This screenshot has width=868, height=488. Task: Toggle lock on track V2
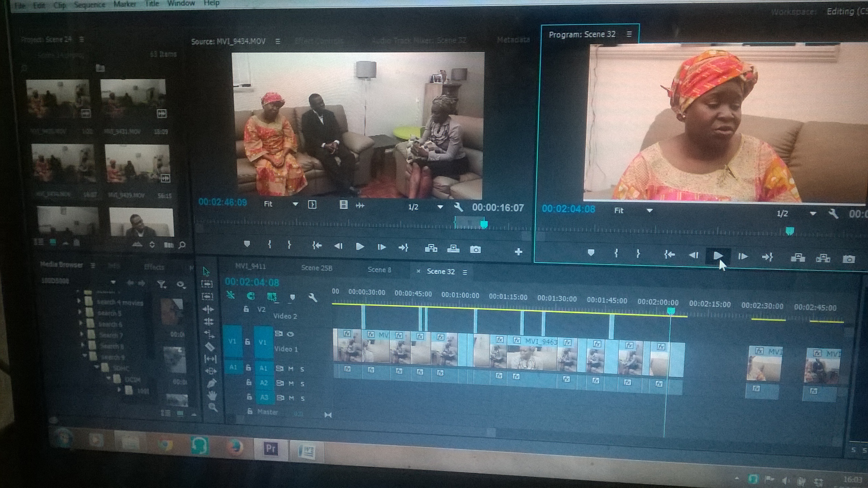click(x=246, y=309)
